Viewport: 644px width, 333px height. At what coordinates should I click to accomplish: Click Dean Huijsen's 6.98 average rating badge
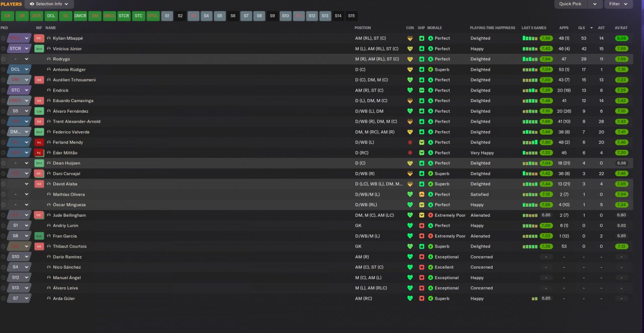pyautogui.click(x=621, y=163)
